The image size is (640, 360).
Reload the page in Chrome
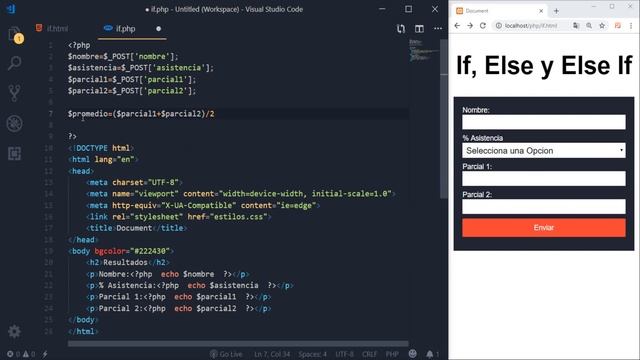(483, 26)
